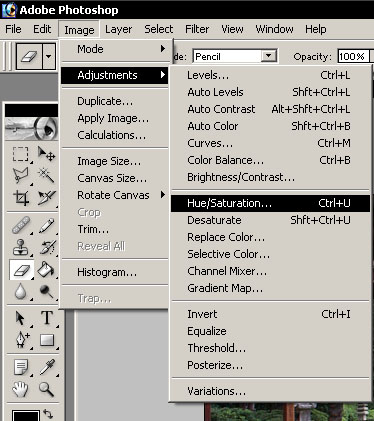Open the Mode dropdown showing Pencil
This screenshot has height=421, width=374.
pyautogui.click(x=269, y=56)
